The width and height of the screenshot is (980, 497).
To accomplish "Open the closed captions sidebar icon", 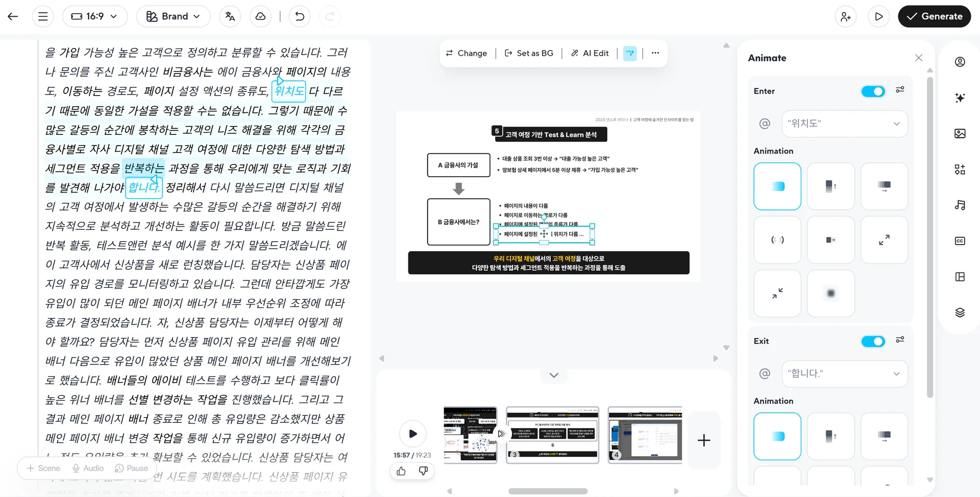I will coord(960,241).
